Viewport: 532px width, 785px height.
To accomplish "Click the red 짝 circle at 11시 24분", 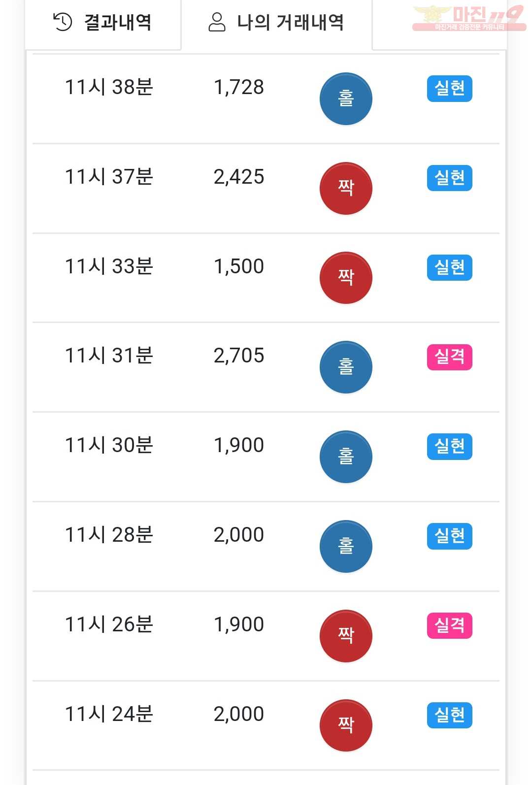I will 346,725.
